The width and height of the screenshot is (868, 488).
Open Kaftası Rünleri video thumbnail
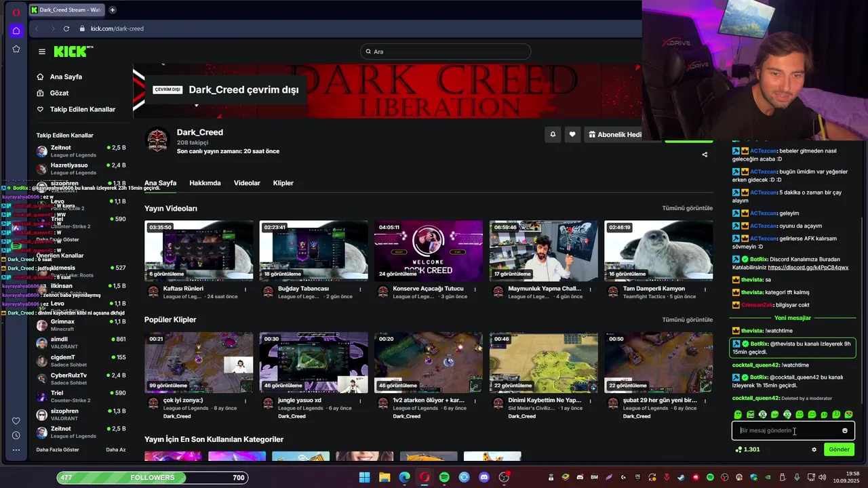(x=199, y=251)
